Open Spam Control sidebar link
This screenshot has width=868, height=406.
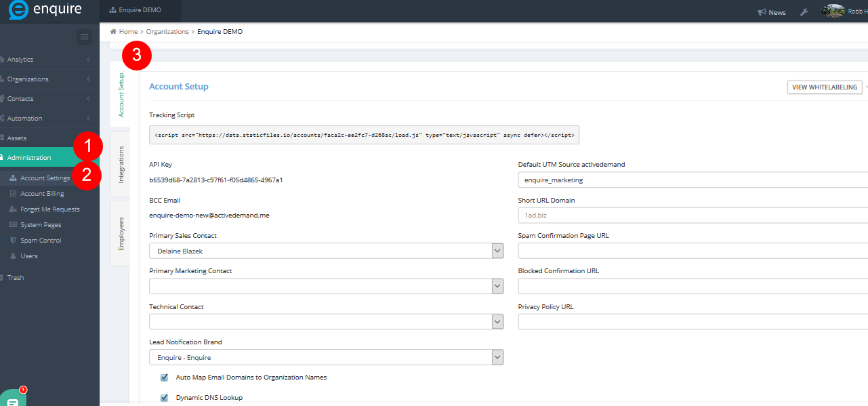click(41, 241)
